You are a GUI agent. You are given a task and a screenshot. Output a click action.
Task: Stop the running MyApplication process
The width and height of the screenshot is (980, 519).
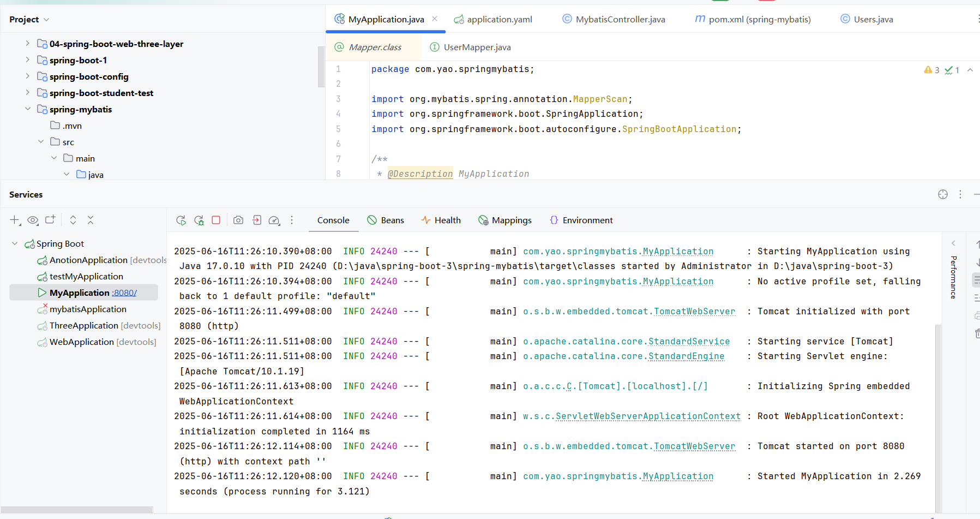tap(216, 220)
